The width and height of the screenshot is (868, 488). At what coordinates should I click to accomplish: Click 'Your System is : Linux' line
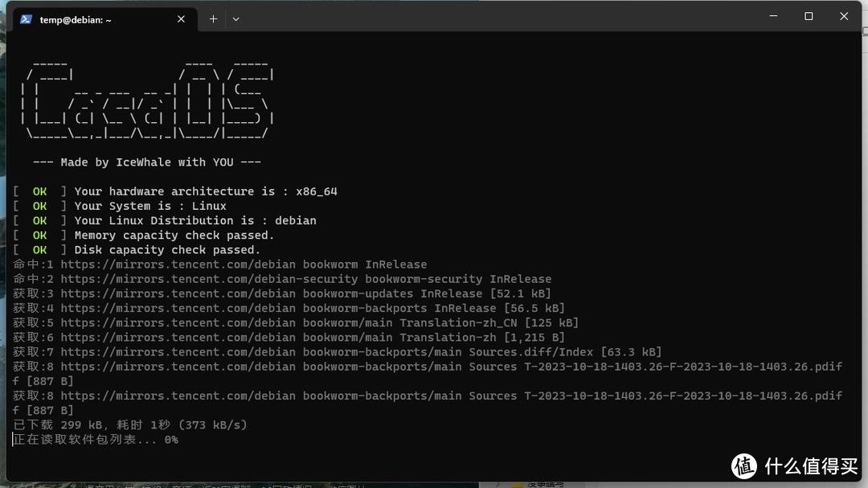tap(120, 206)
